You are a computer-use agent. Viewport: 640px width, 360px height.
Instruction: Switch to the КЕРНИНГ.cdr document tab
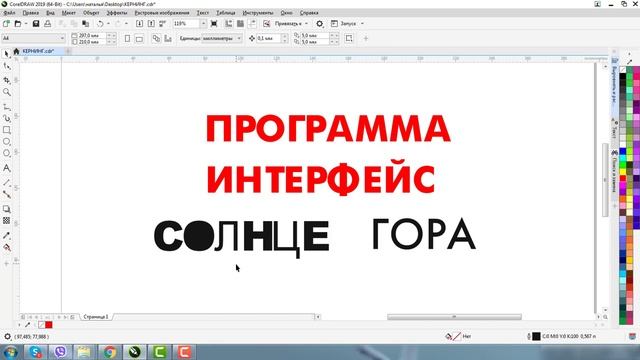38,51
